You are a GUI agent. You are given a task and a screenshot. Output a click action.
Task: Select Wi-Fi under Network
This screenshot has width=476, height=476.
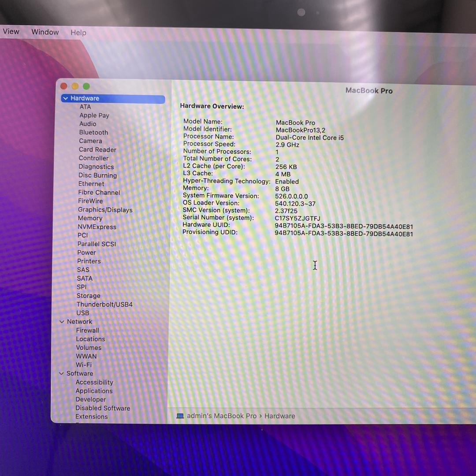tap(83, 365)
